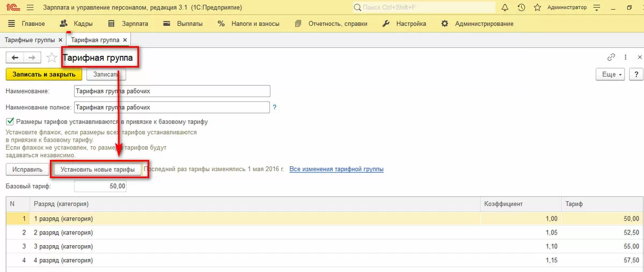Toggle Размеры тарифов привязка checkbox
This screenshot has width=644, height=272.
(x=10, y=122)
